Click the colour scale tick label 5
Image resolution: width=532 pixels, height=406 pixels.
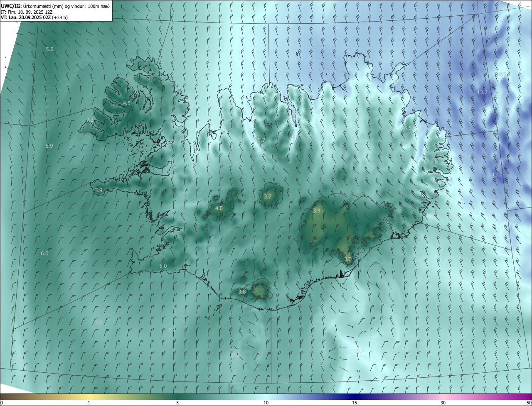coord(177,403)
